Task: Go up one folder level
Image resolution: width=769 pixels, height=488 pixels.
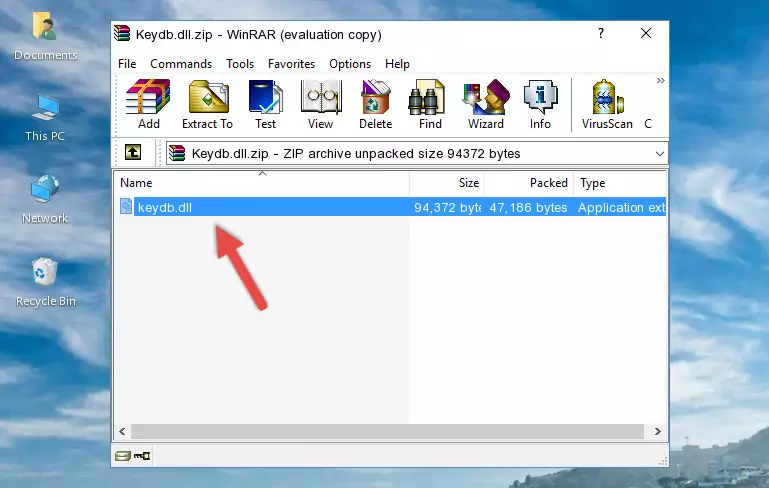Action: pyautogui.click(x=133, y=153)
